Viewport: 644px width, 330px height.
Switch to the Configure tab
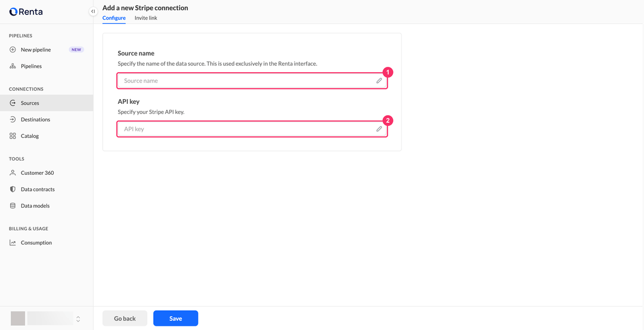114,18
